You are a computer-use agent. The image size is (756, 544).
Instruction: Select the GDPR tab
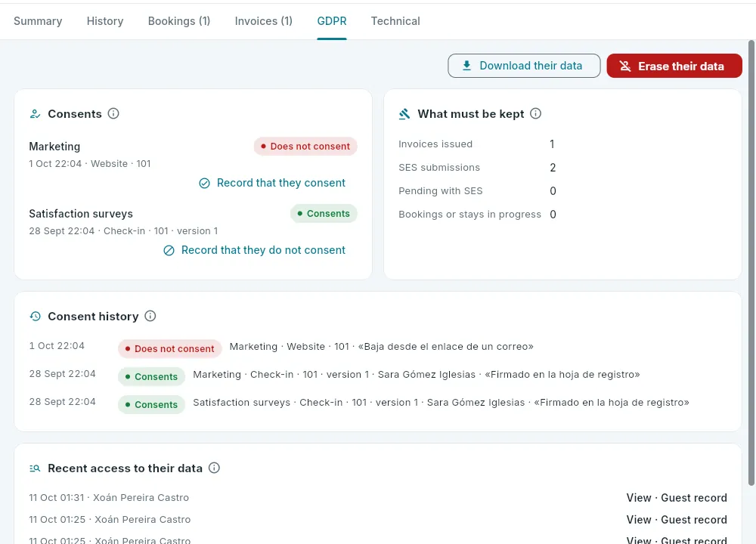[x=332, y=21]
